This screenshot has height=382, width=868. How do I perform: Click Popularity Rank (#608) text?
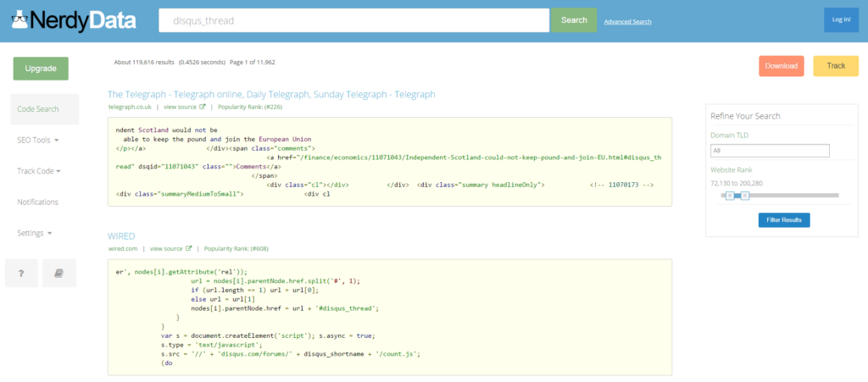pyautogui.click(x=236, y=249)
